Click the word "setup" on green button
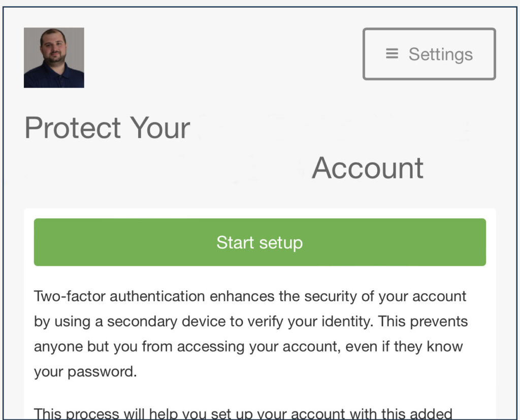 [281, 243]
